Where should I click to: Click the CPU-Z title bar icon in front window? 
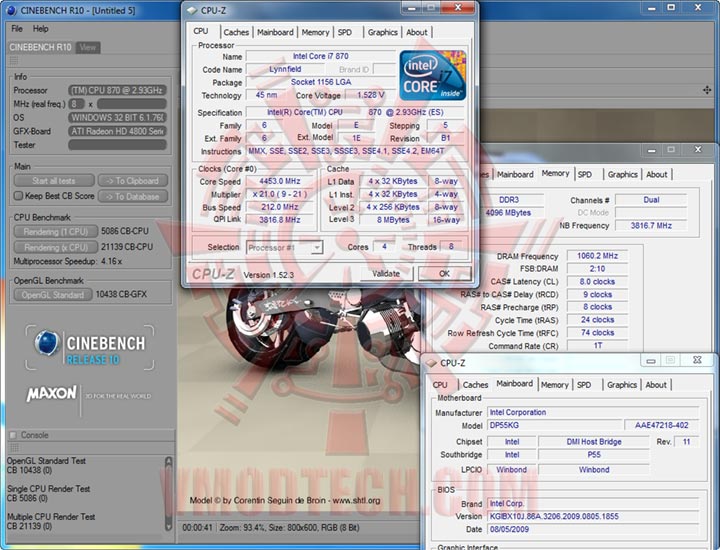(191, 10)
